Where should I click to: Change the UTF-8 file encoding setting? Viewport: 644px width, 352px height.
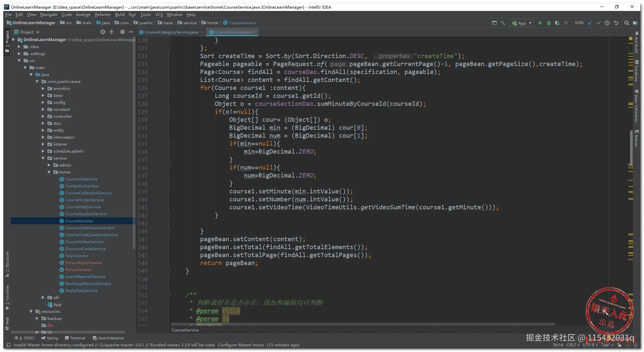coord(590,345)
